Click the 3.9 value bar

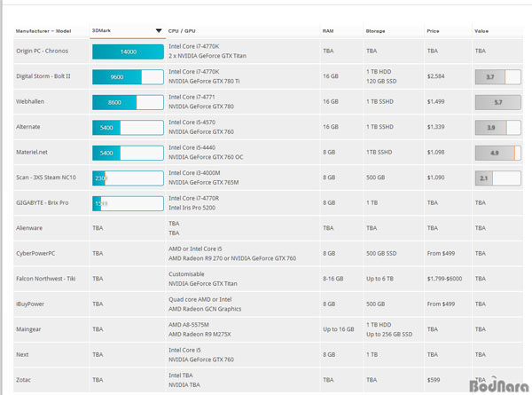click(x=497, y=128)
